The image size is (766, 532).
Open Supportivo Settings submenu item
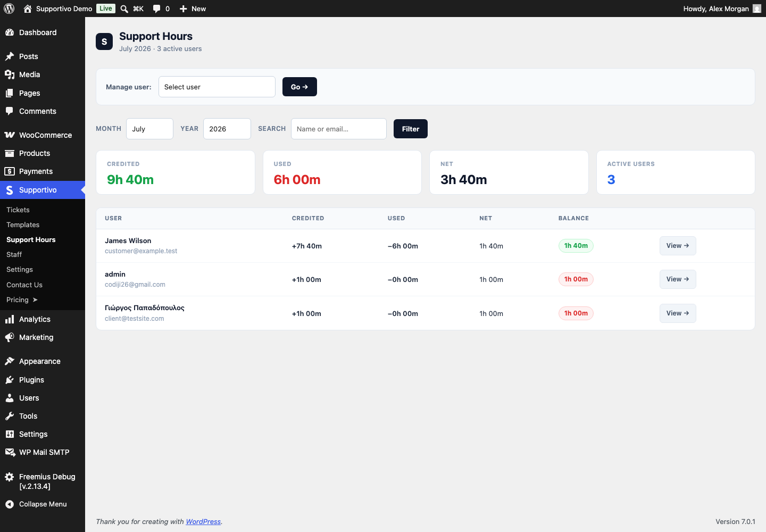[x=20, y=270]
